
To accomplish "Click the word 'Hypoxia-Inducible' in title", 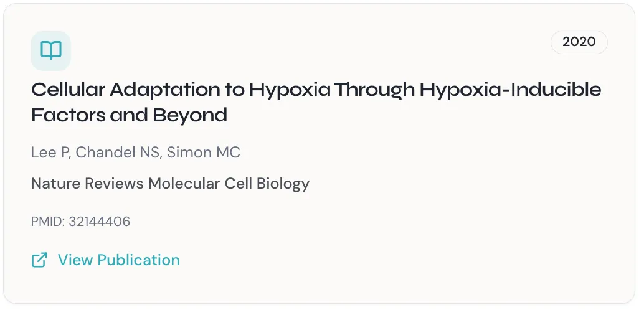I will click(510, 90).
